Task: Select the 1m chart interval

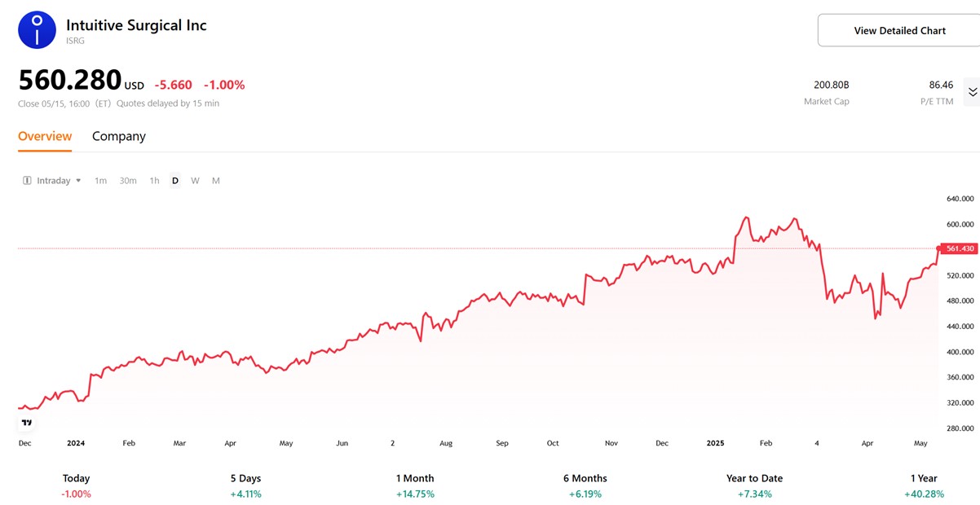Action: click(100, 181)
